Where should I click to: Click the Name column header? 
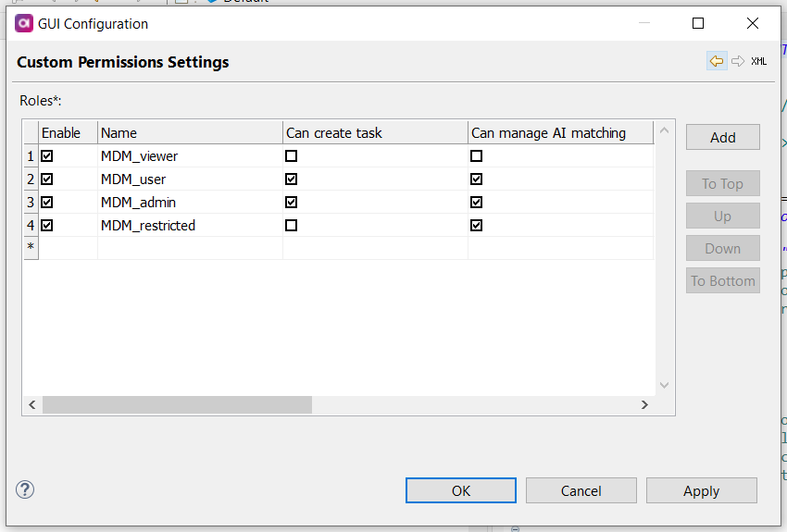click(189, 132)
